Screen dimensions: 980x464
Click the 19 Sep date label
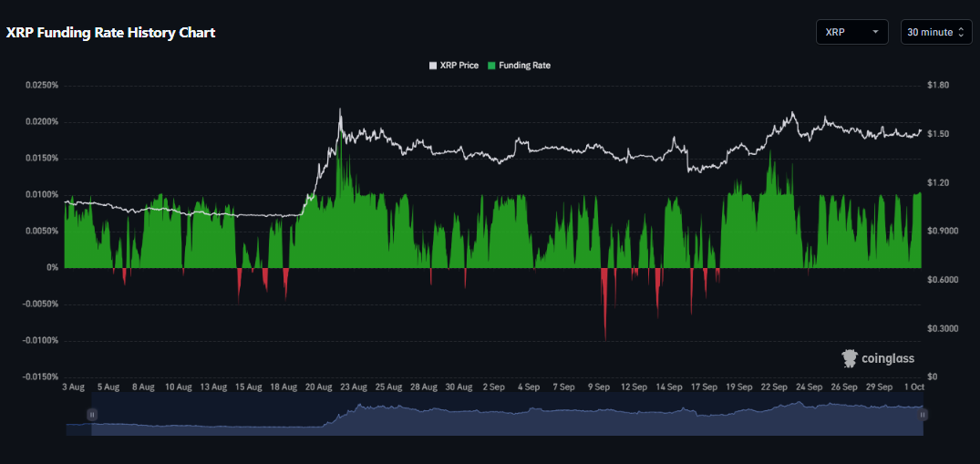[x=739, y=387]
